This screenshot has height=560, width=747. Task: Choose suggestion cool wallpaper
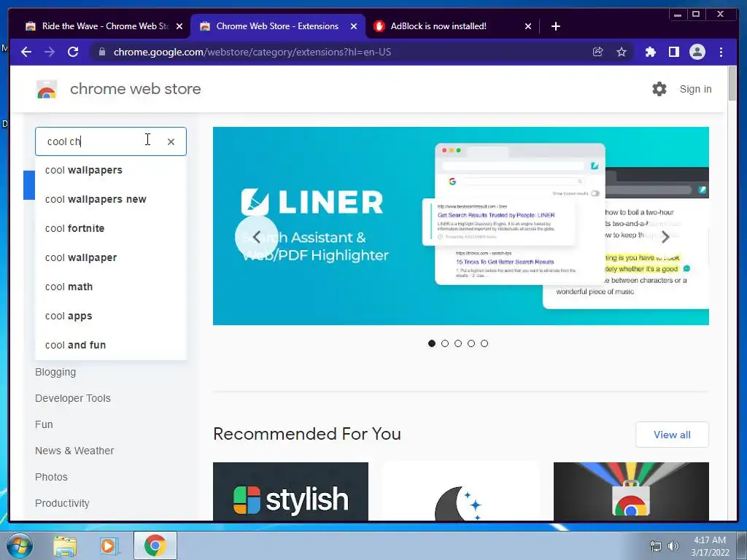click(111, 257)
